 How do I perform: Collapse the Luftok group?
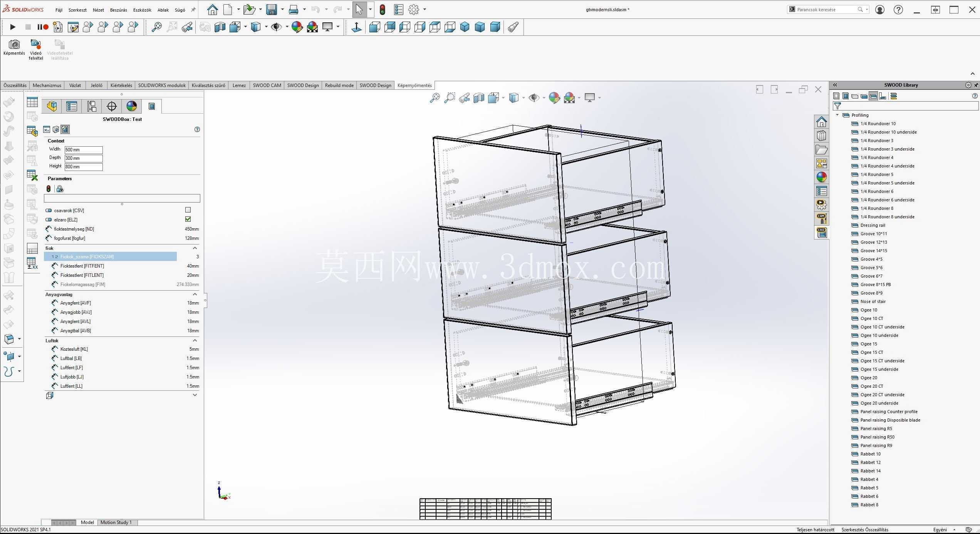coord(195,341)
